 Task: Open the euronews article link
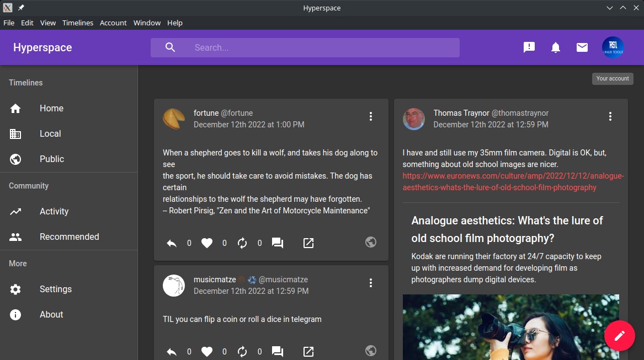point(513,182)
